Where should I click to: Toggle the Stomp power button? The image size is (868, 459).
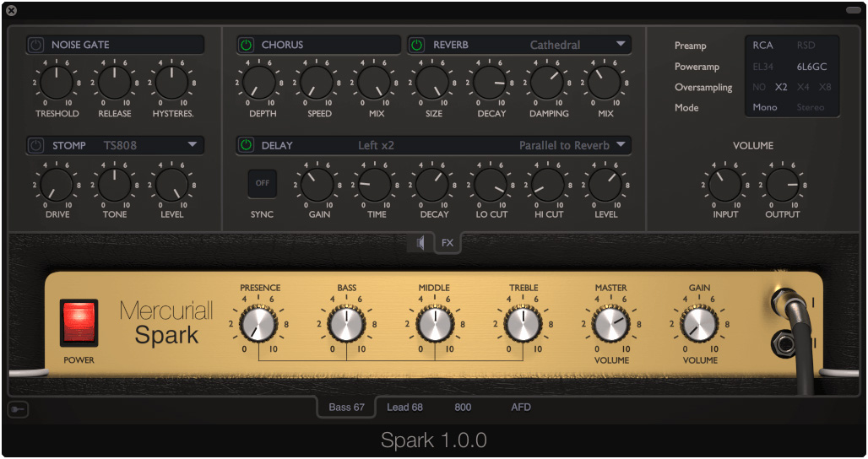(36, 145)
